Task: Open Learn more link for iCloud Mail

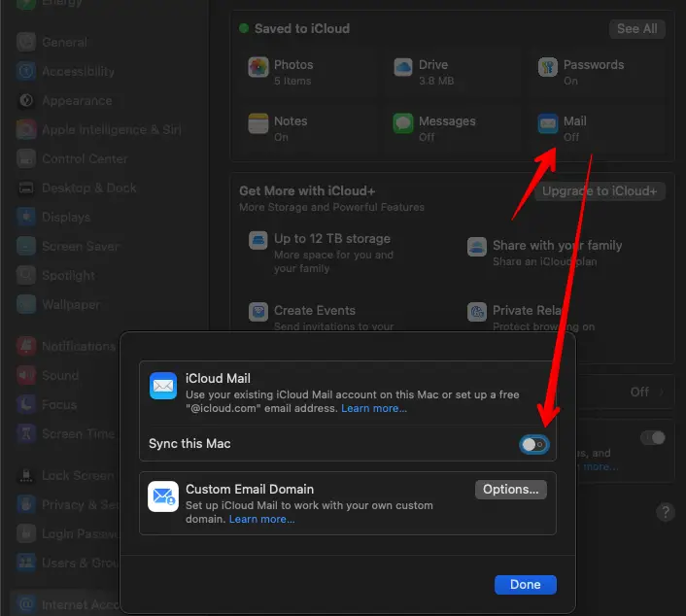Action: point(374,409)
